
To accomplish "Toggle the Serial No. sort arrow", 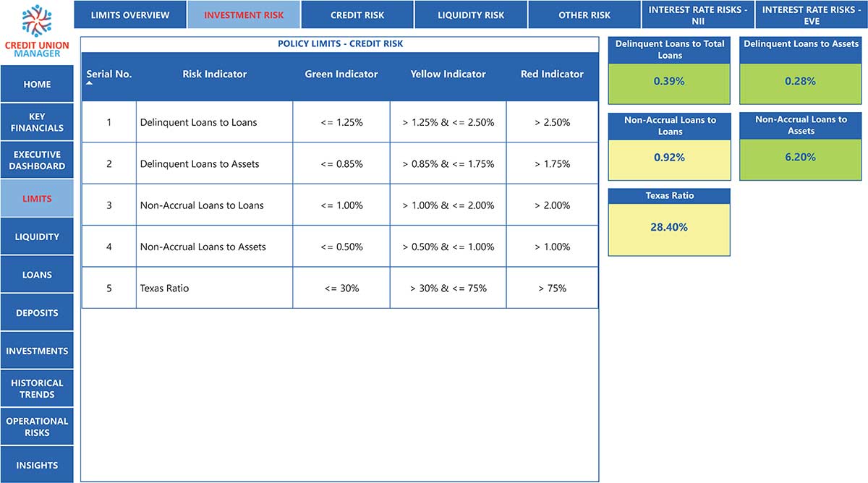I will coord(90,83).
